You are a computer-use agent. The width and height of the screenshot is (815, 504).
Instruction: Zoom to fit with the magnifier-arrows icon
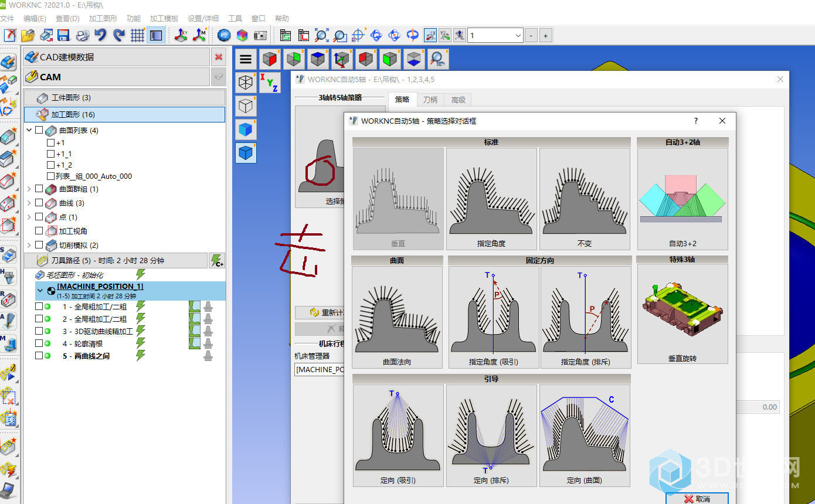tap(321, 35)
